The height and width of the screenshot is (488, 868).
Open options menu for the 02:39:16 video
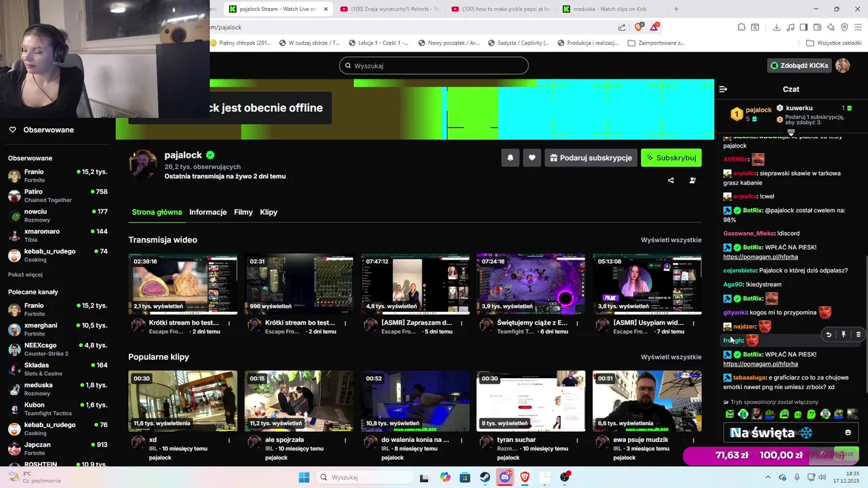point(229,323)
